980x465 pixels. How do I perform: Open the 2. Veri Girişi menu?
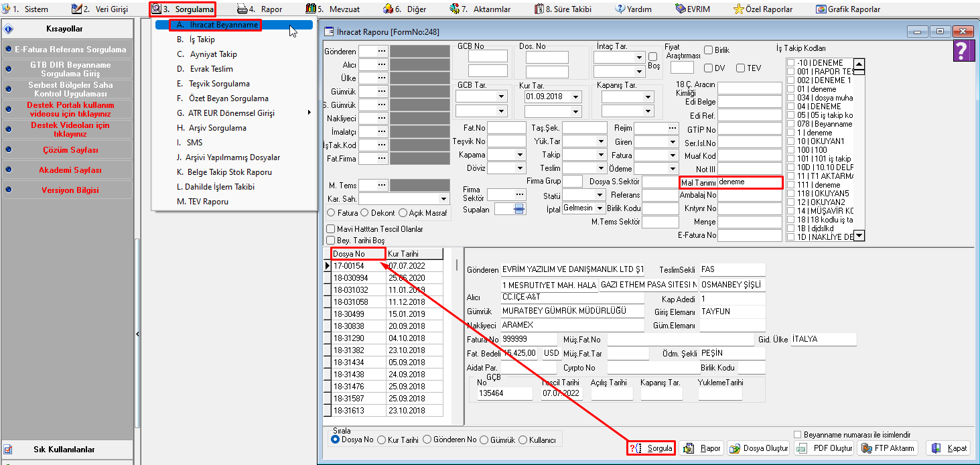tap(99, 9)
